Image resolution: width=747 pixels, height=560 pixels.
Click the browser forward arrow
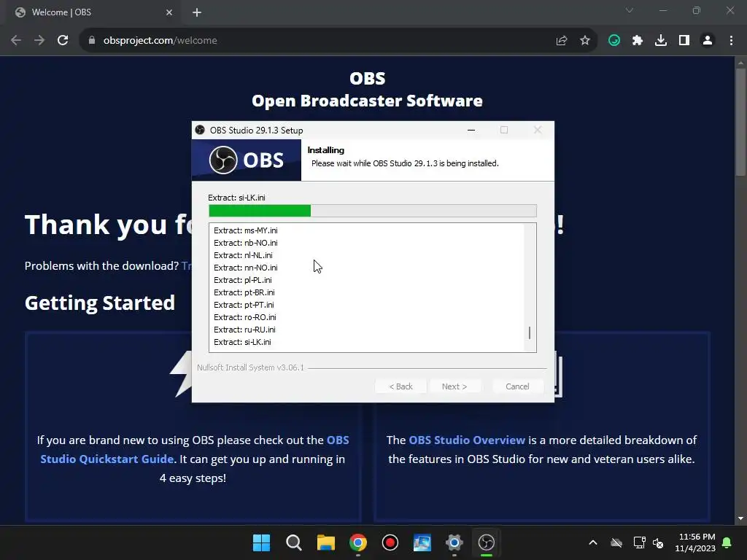(39, 41)
